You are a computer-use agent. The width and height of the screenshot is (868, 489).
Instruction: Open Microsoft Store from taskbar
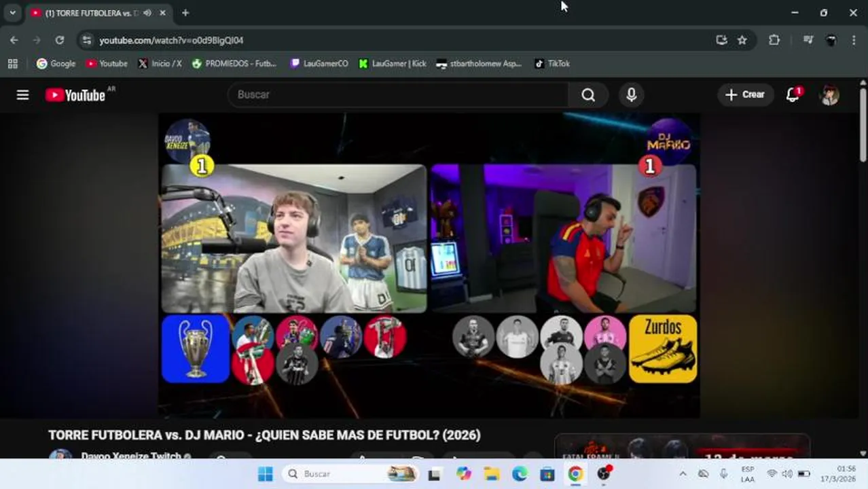coord(547,474)
